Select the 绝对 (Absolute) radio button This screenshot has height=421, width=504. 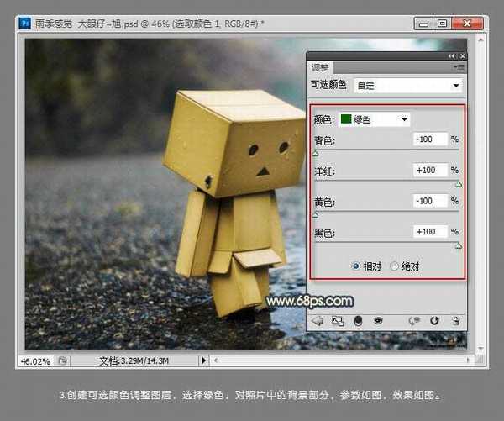tap(395, 266)
